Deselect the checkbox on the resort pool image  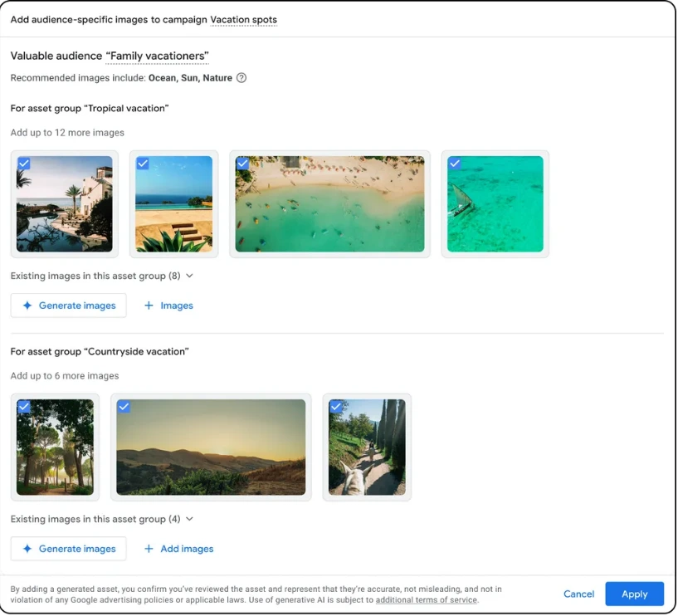[23, 164]
